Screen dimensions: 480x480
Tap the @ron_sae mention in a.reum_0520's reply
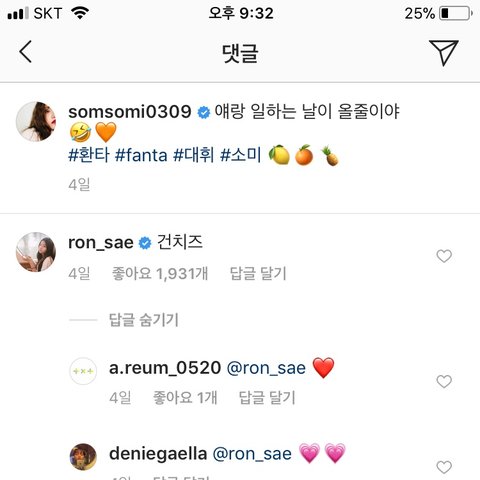[x=266, y=368]
